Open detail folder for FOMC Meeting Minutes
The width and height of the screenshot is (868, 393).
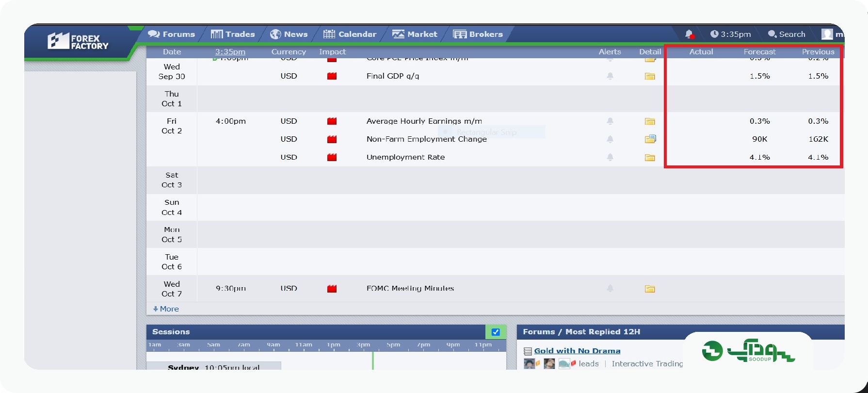coord(650,289)
